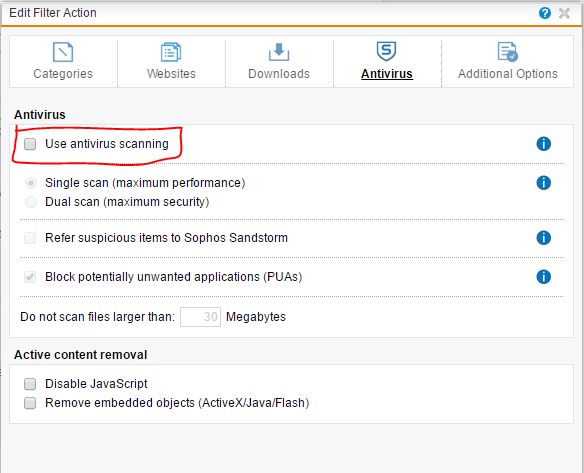Check Remove embedded objects option
The width and height of the screenshot is (584, 473).
coord(30,403)
